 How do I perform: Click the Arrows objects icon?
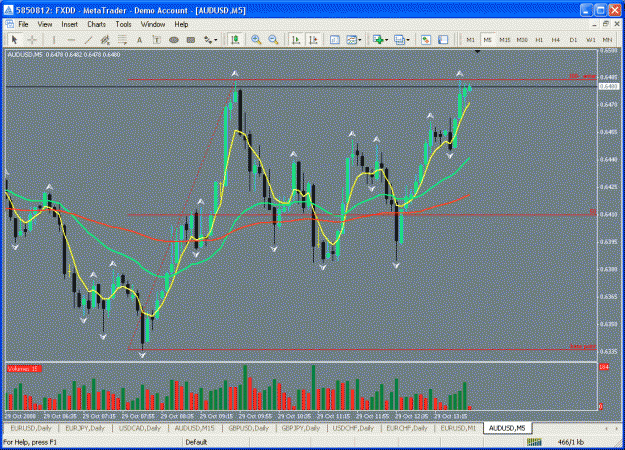point(208,39)
